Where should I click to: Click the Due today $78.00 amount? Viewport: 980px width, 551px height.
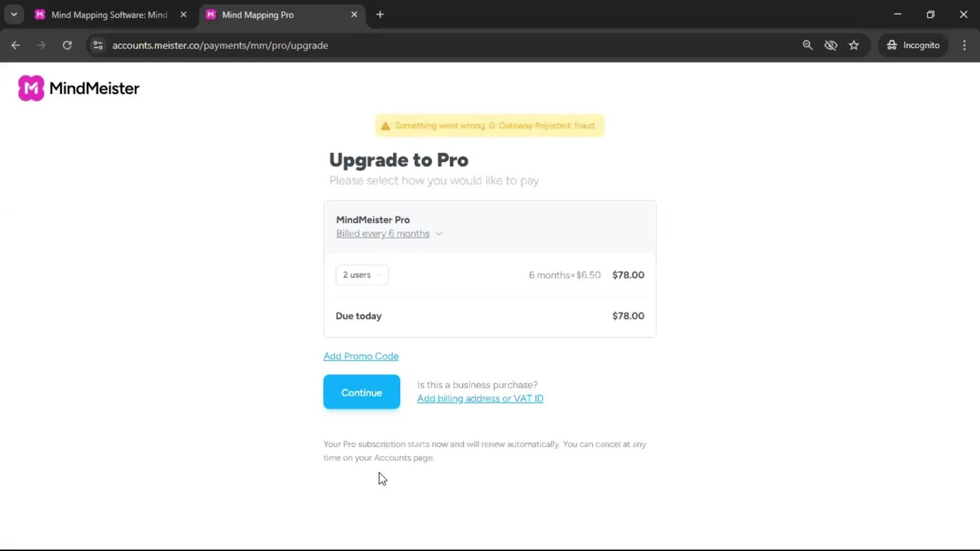pos(628,316)
